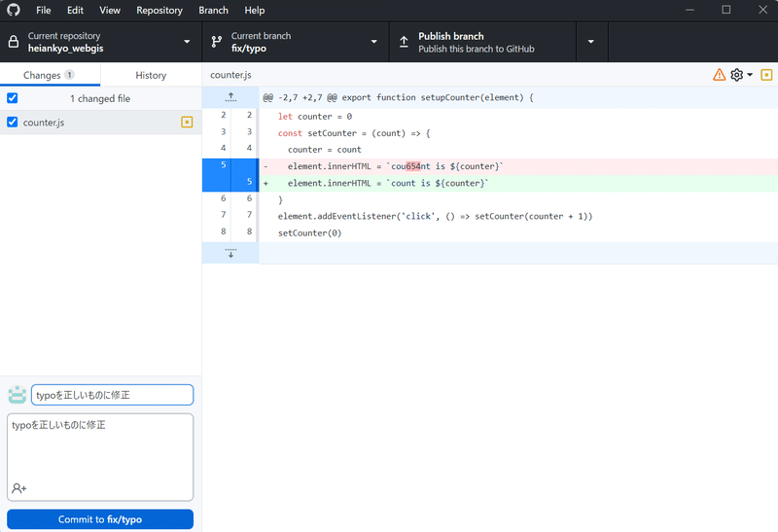Click modified badge on counter.js row
This screenshot has width=778, height=532.
(x=187, y=123)
